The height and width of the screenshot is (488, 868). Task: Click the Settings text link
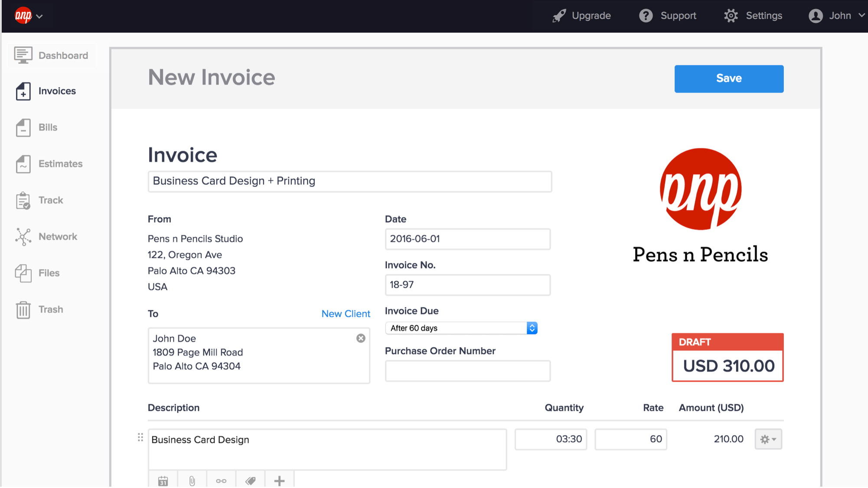[764, 16]
